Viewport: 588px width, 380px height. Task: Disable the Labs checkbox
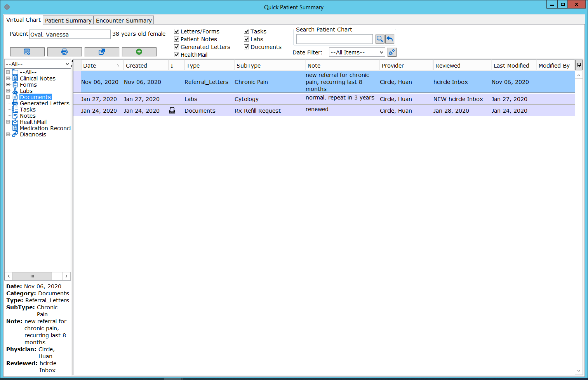pos(247,39)
